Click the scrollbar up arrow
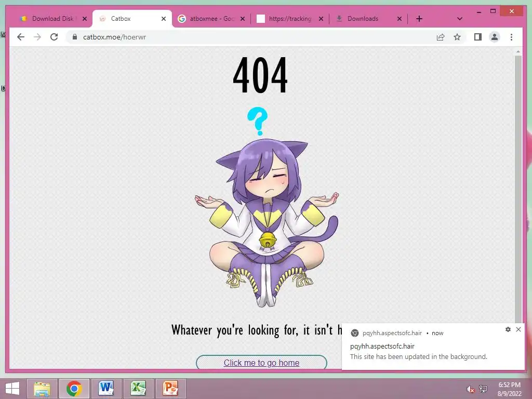Screen dimensions: 532x399 pyautogui.click(x=518, y=51)
